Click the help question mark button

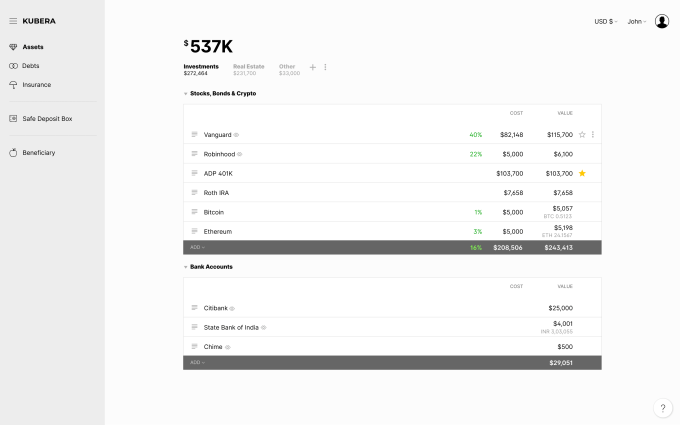pyautogui.click(x=663, y=408)
